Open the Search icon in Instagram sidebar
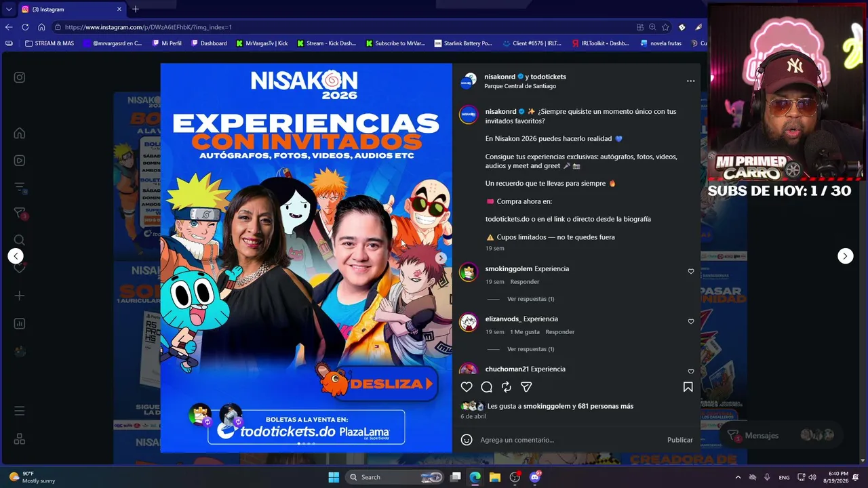This screenshot has width=868, height=488. click(x=20, y=240)
